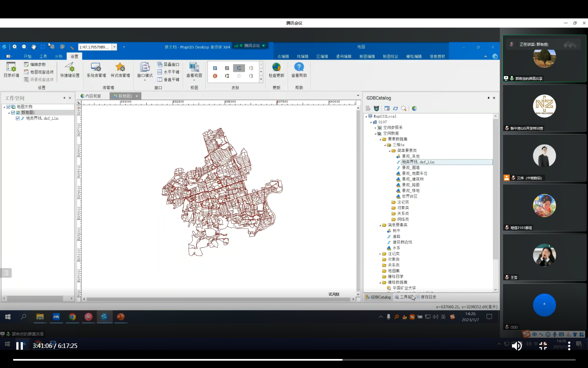Viewport: 588px width, 368px height.
Task: Select the pan hand tool in quick toolbar
Action: pos(33,47)
